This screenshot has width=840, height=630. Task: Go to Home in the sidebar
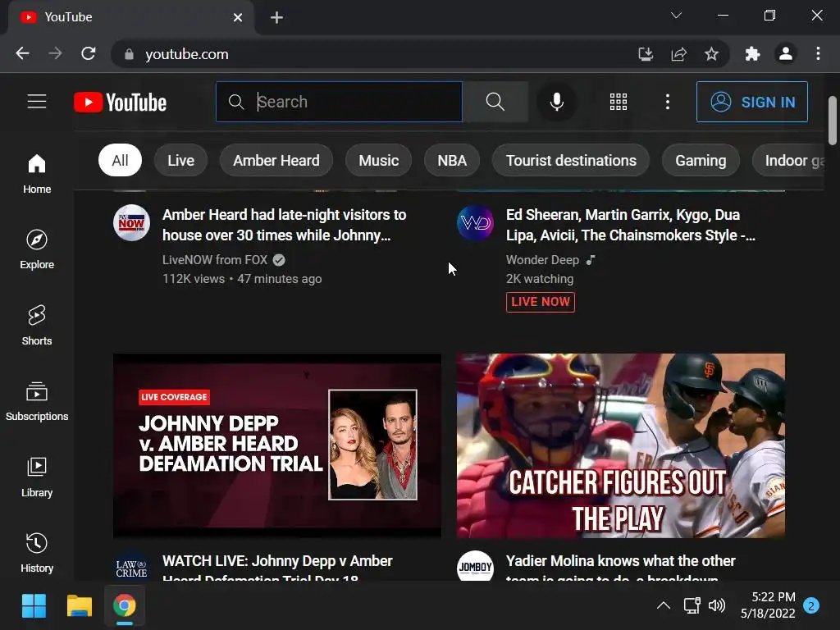(x=37, y=174)
